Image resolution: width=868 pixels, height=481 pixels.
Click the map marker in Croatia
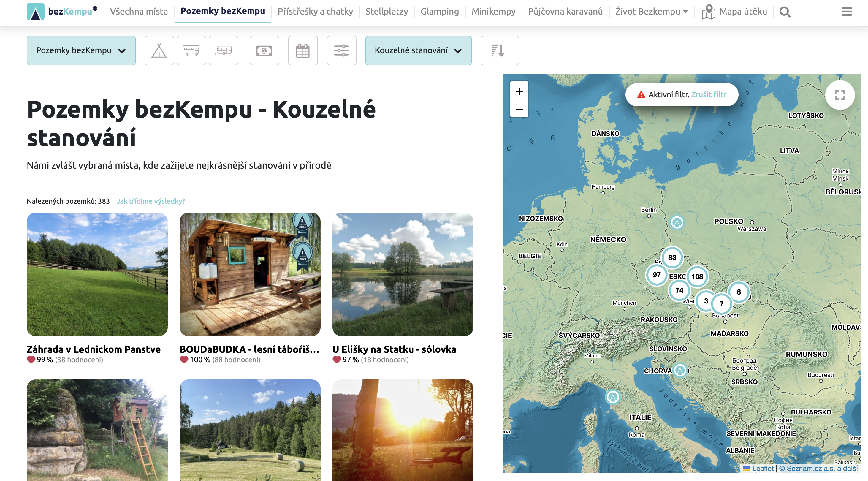pyautogui.click(x=680, y=371)
